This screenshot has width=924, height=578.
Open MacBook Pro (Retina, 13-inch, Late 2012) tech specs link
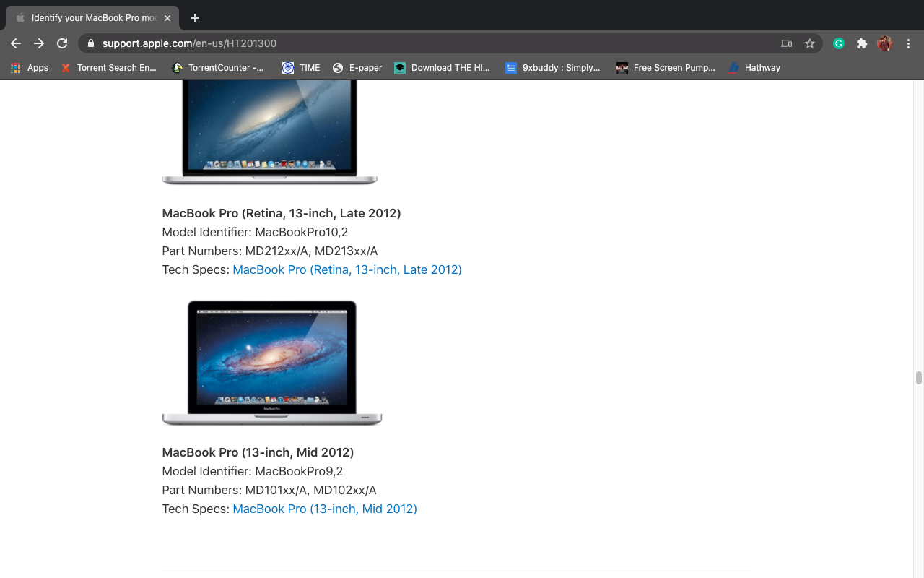tap(347, 269)
